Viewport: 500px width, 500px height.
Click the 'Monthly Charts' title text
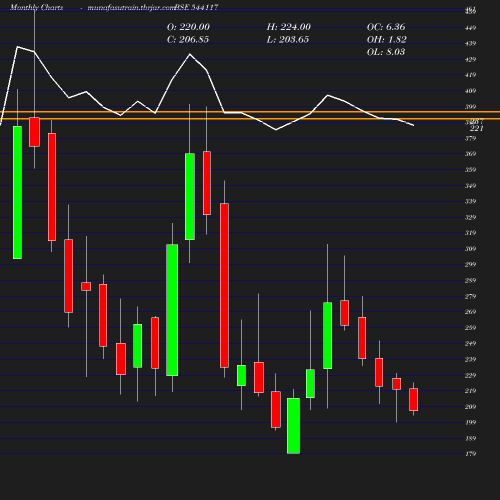tap(37, 7)
